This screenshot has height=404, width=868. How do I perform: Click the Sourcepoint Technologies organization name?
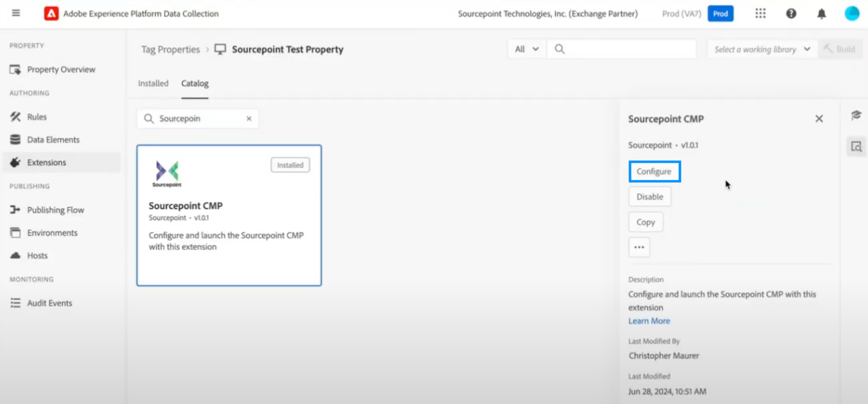548,13
